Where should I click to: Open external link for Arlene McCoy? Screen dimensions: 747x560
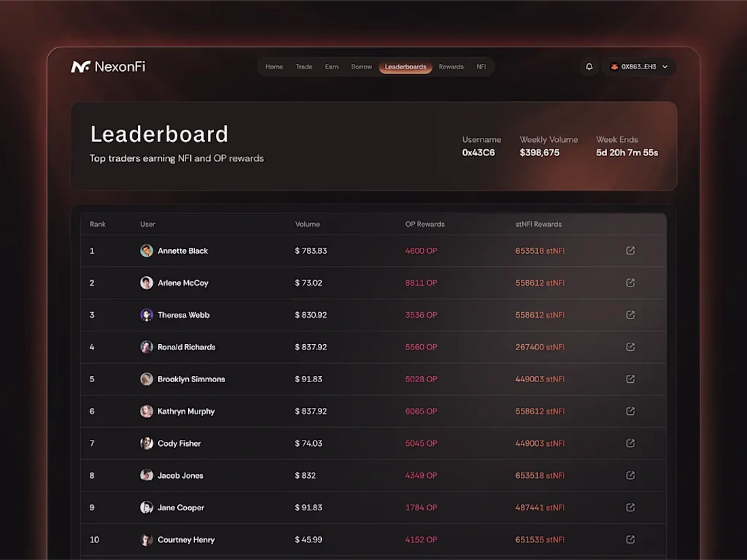630,283
